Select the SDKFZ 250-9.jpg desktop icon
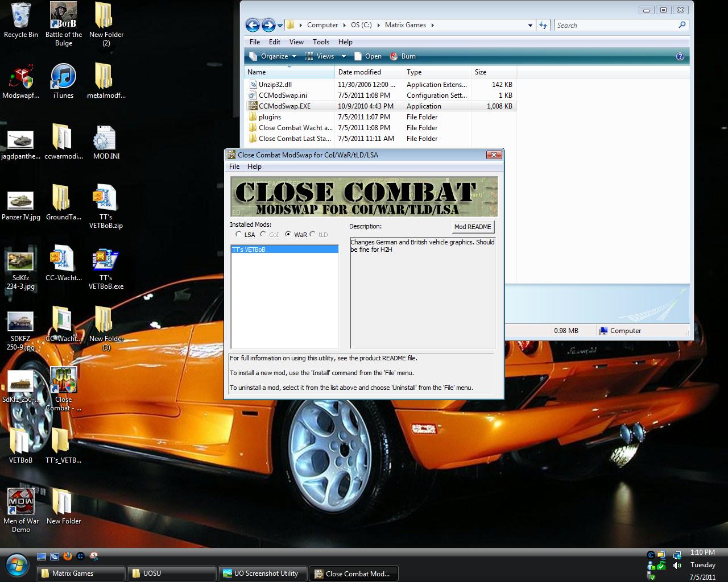This screenshot has width=728, height=582. pyautogui.click(x=21, y=331)
